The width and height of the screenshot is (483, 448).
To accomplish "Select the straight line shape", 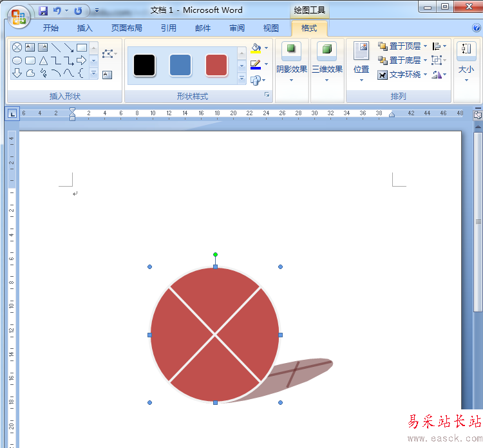I will tap(56, 47).
